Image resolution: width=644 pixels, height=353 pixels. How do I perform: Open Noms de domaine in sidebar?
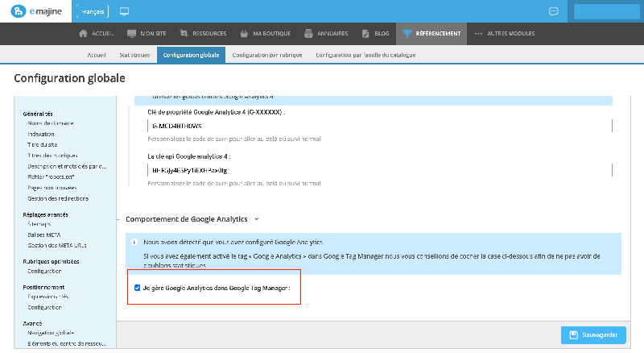click(51, 123)
